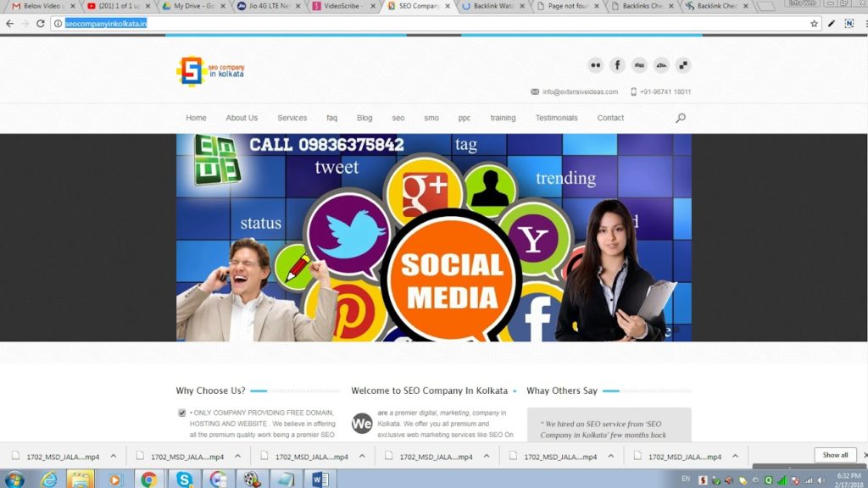The image size is (868, 488).
Task: Switch to the YouTube (201) tab
Action: 117,6
